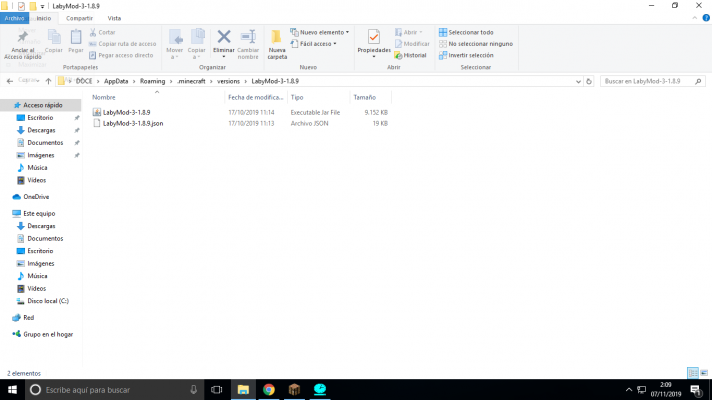Open Minecraft launcher taskbar icon
The width and height of the screenshot is (712, 400).
click(294, 390)
